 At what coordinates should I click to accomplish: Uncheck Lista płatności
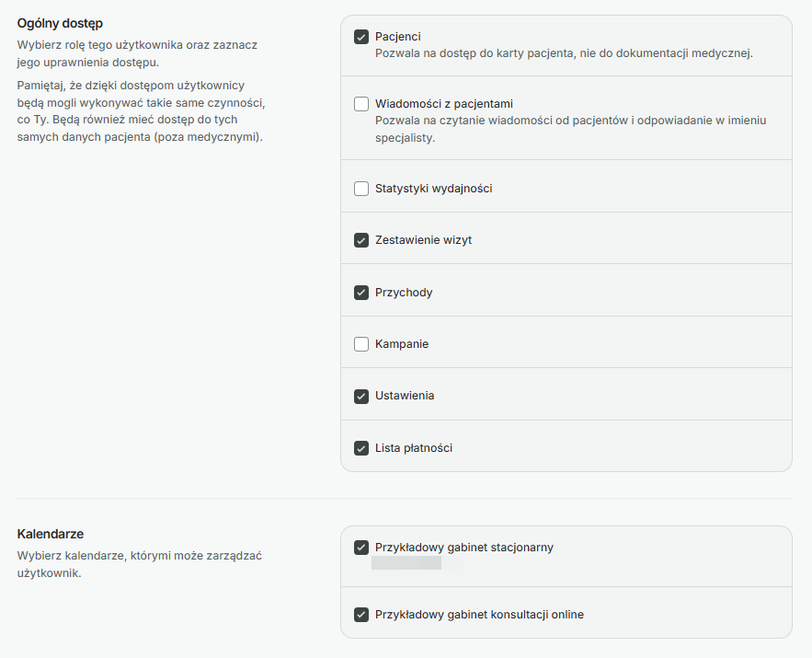[x=361, y=448]
